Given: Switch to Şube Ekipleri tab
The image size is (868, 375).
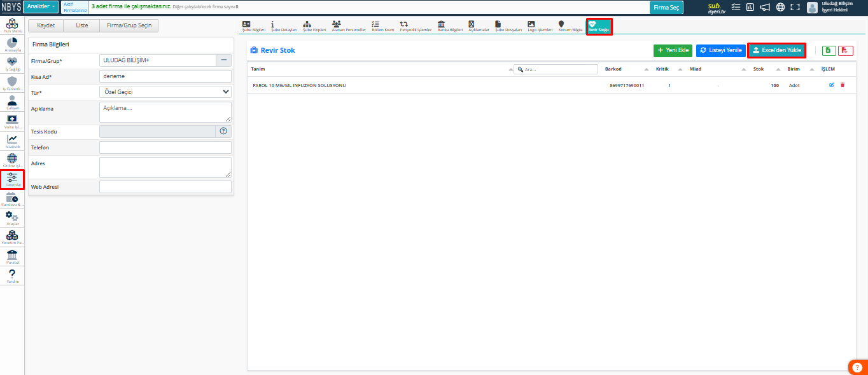Looking at the screenshot, I should pos(315,26).
